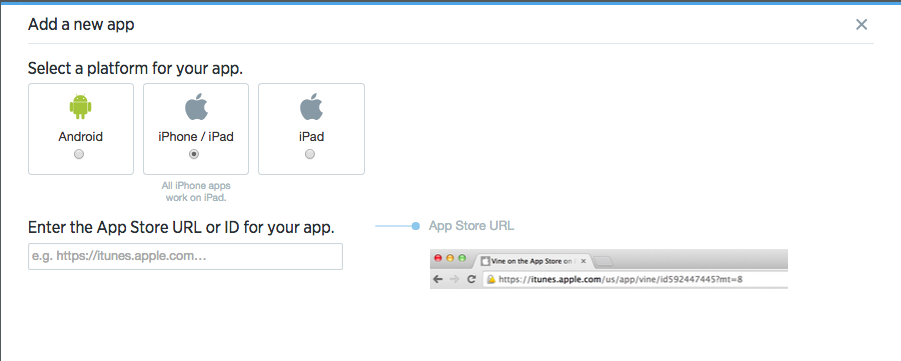901x361 pixels.
Task: Click the Vine tab in the example browser
Action: tap(532, 261)
